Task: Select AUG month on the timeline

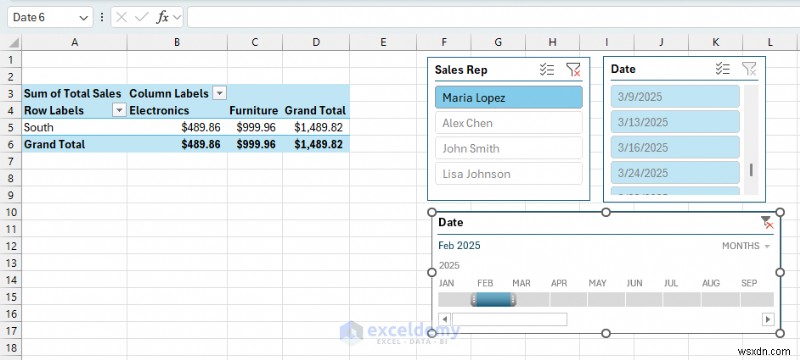Action: point(720,299)
